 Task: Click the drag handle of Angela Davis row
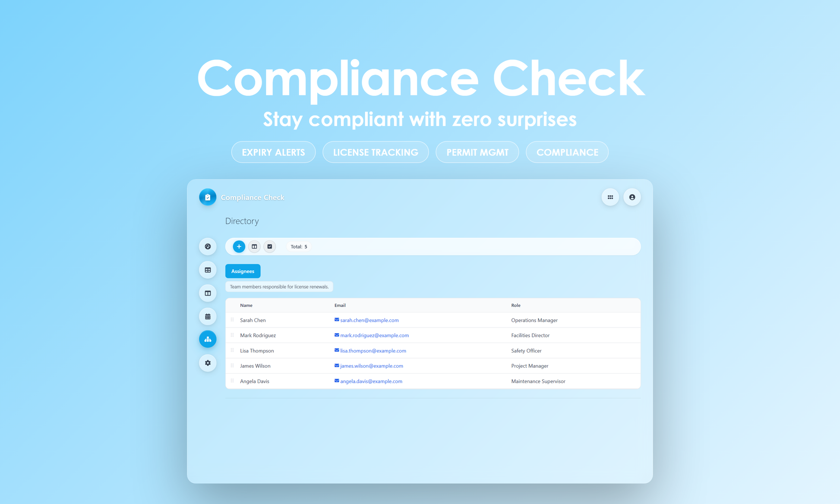click(232, 381)
